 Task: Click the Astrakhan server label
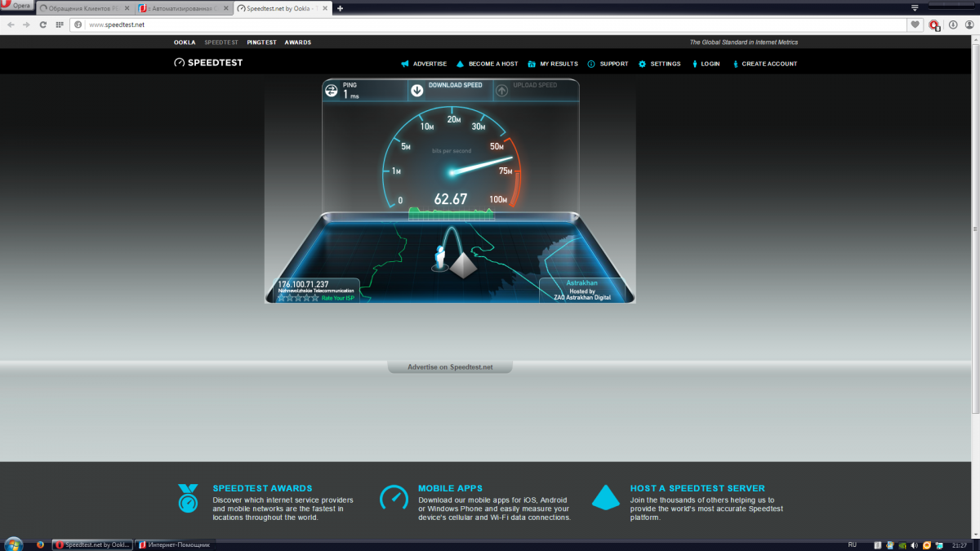pyautogui.click(x=582, y=283)
